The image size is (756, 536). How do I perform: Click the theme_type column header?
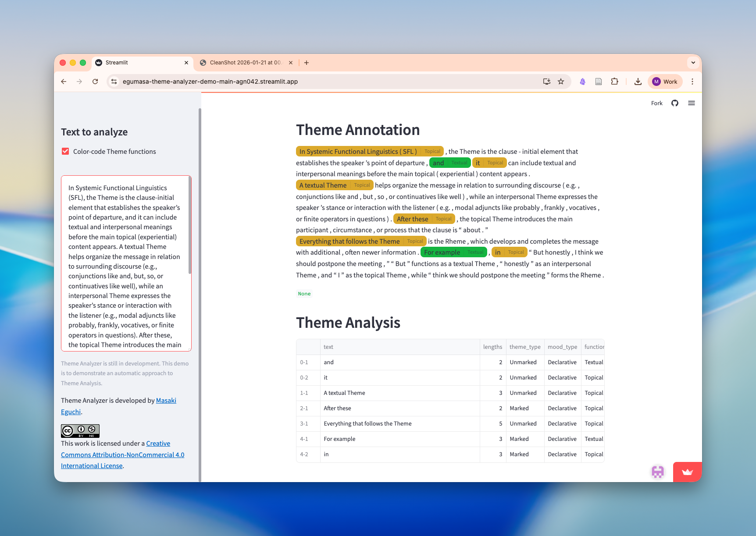(x=525, y=347)
